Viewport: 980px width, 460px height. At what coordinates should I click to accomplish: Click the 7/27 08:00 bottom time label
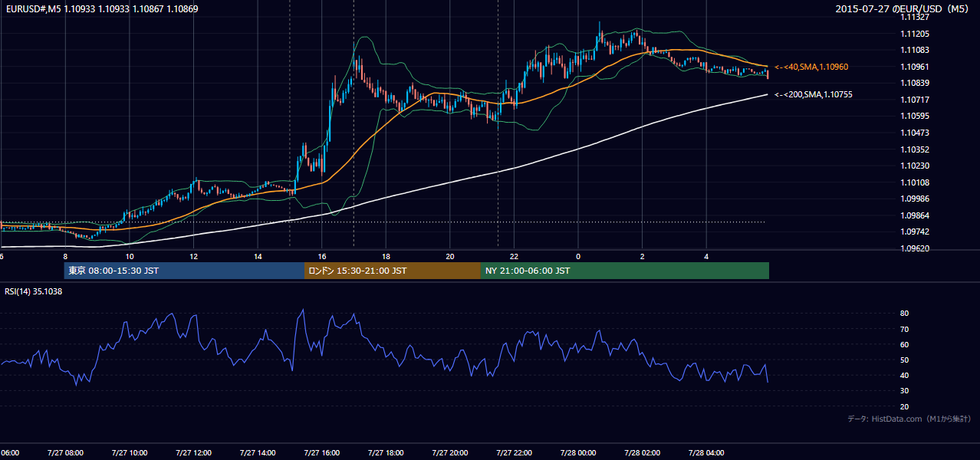64,452
